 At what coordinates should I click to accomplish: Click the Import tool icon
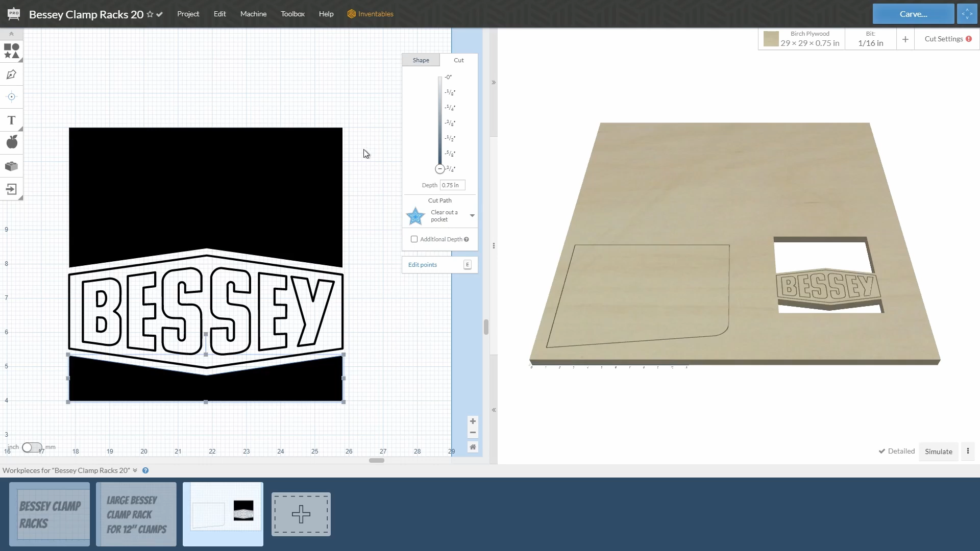(11, 189)
